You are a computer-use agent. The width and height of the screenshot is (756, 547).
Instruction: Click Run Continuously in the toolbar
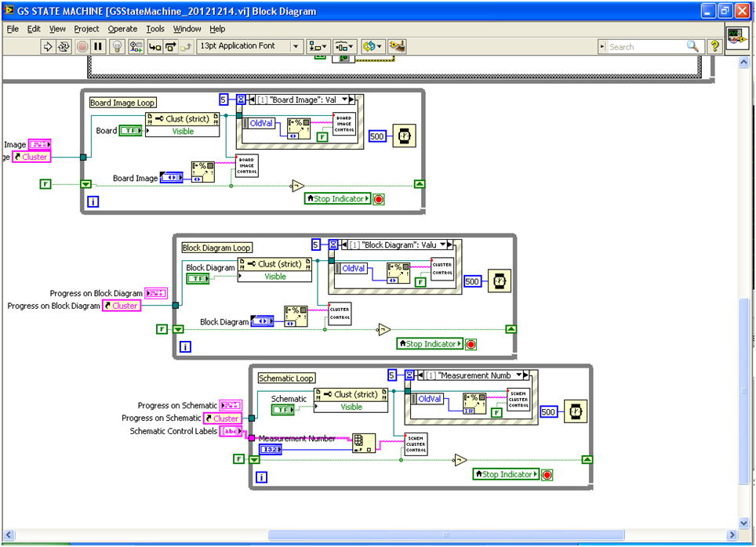coord(64,46)
